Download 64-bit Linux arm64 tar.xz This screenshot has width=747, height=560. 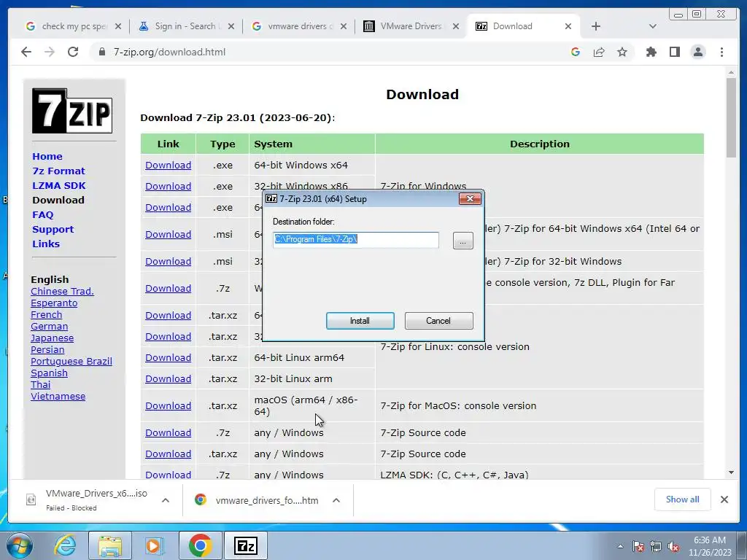pyautogui.click(x=169, y=357)
